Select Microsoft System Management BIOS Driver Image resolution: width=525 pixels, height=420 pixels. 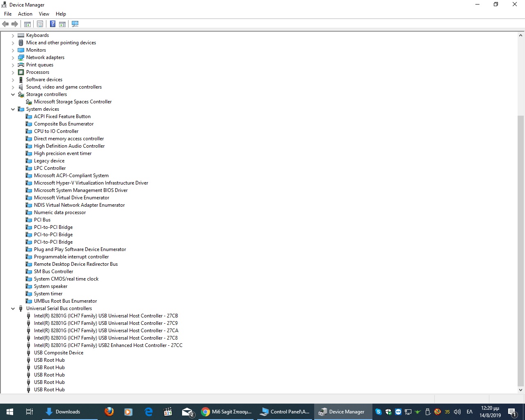[81, 190]
